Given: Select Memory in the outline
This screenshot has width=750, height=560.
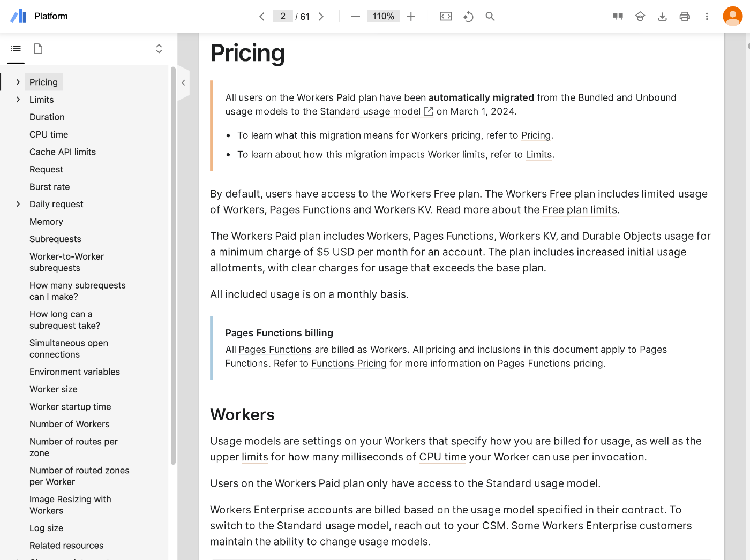Looking at the screenshot, I should [x=46, y=222].
